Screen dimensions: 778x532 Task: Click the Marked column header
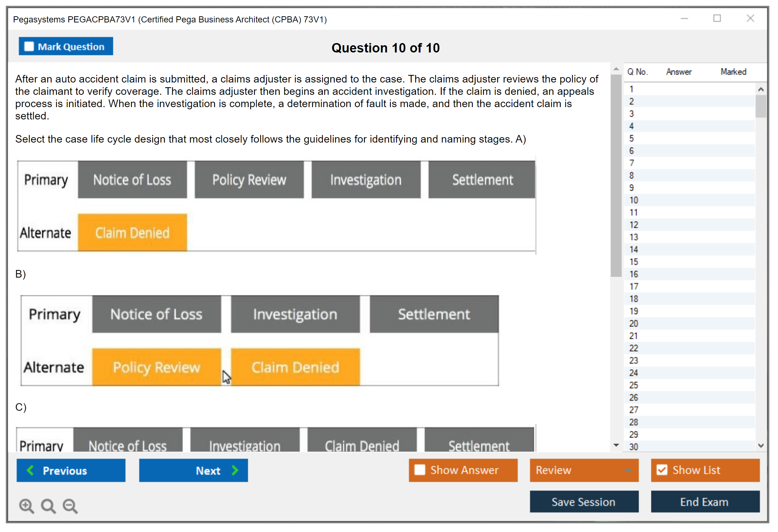tap(733, 72)
